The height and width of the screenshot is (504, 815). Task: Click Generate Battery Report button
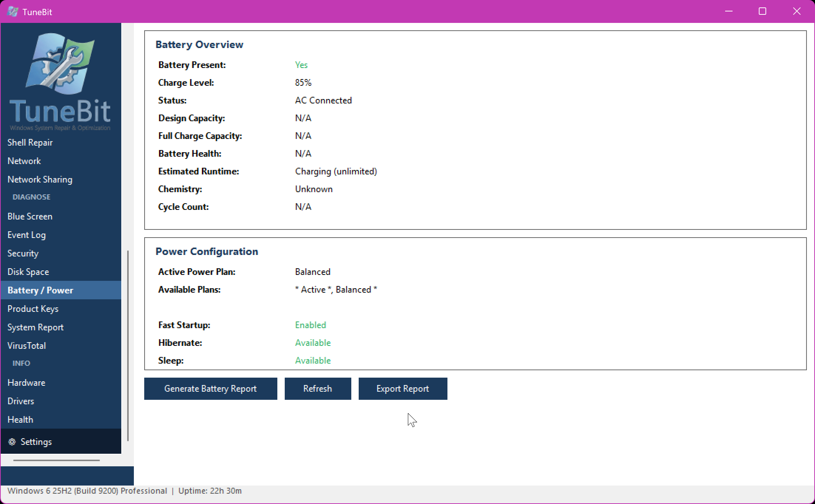pyautogui.click(x=210, y=388)
